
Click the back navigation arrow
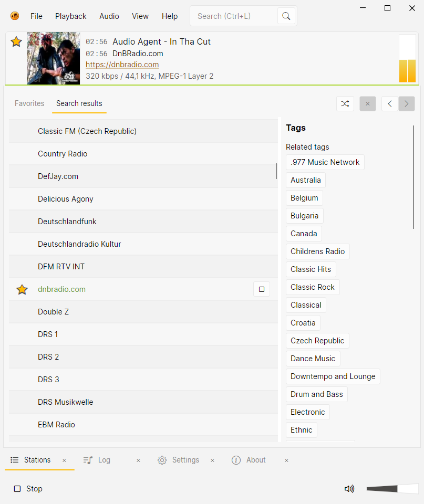[x=390, y=103]
